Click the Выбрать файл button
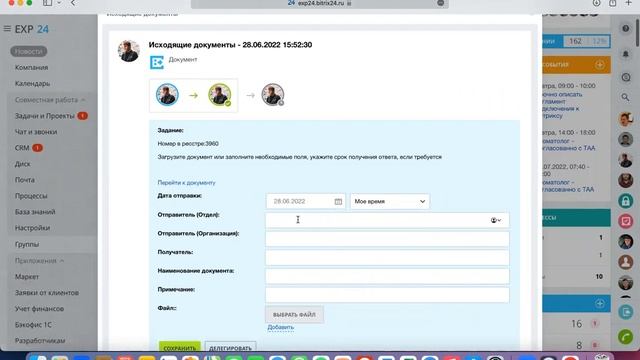Screen dimensions: 640x360 294,315
